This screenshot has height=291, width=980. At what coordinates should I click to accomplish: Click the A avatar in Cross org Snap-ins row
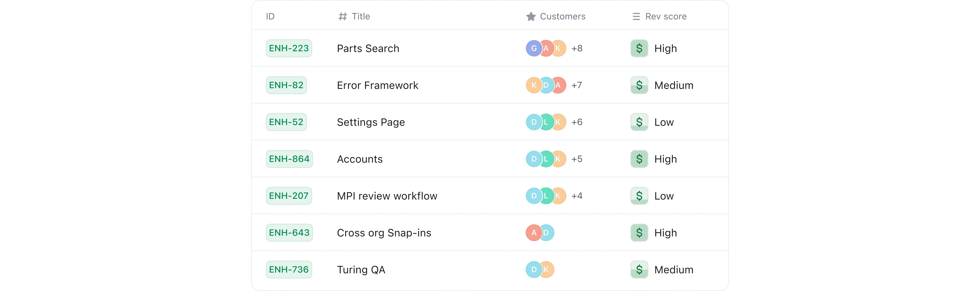pyautogui.click(x=534, y=232)
